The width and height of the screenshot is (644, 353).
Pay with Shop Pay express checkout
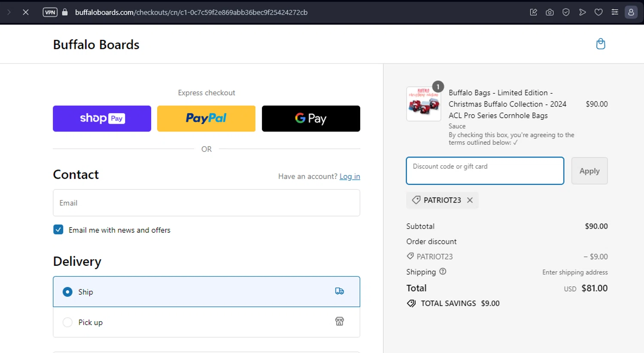[102, 119]
